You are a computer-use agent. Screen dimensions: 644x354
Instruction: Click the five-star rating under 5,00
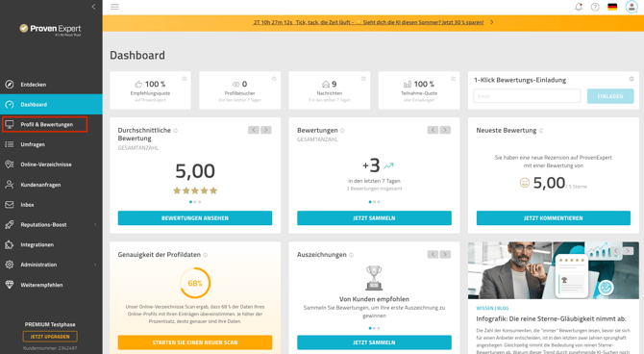coord(195,190)
